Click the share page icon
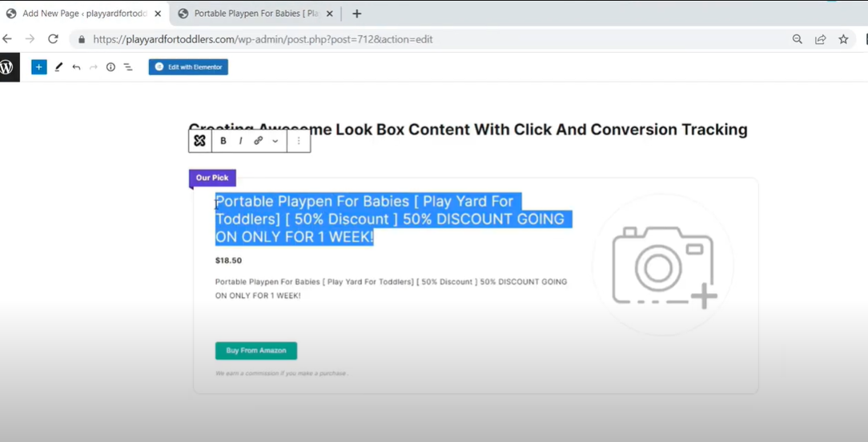868x442 pixels. (821, 38)
